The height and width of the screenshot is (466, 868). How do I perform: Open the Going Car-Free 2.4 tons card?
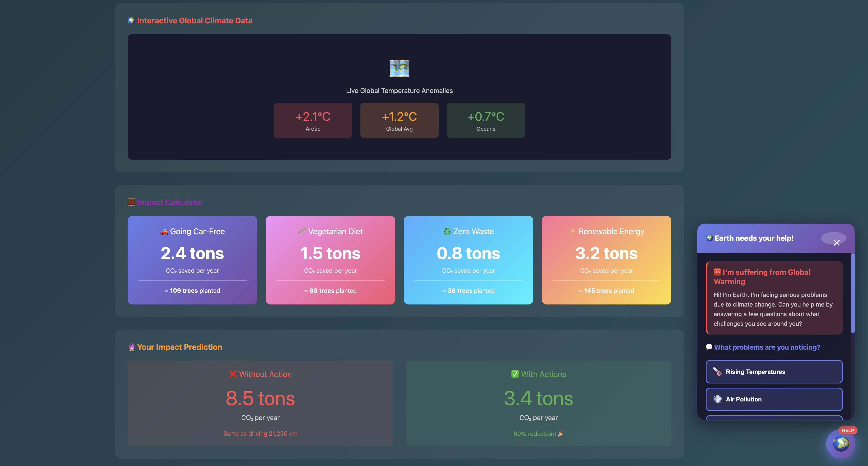click(x=192, y=260)
